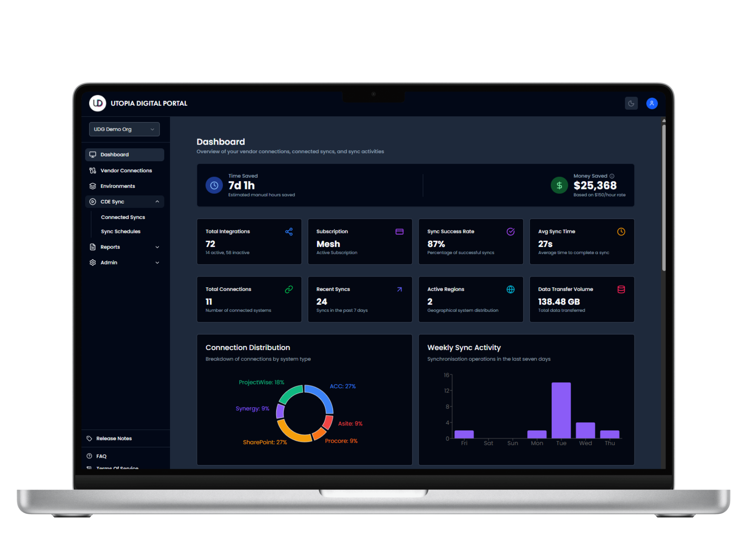Click the Wed bar in weekly chart
Image resolution: width=747 pixels, height=560 pixels.
point(585,430)
